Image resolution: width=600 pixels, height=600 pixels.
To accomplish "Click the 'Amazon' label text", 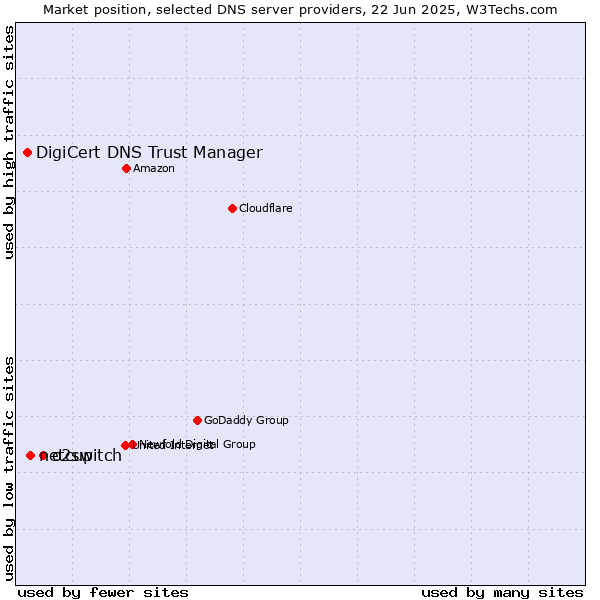I will click(x=154, y=168).
